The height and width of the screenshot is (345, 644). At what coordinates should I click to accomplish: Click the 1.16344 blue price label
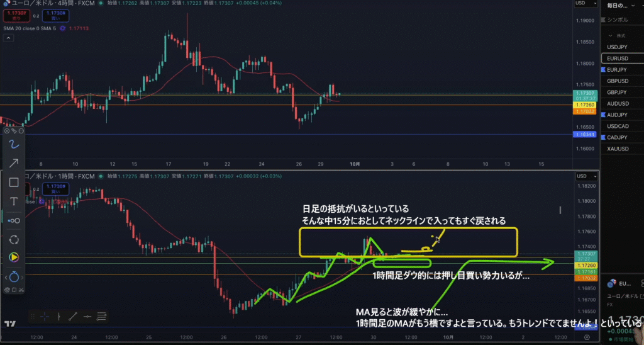click(584, 135)
